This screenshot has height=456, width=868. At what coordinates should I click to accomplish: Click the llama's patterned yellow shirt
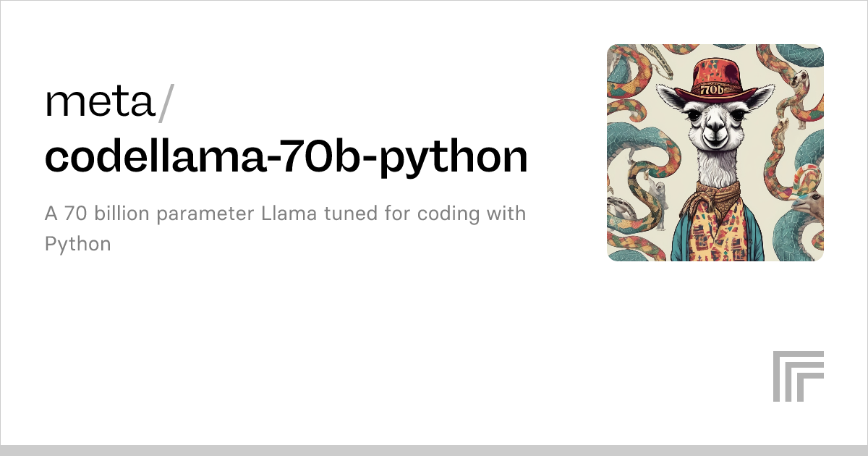coord(716,232)
